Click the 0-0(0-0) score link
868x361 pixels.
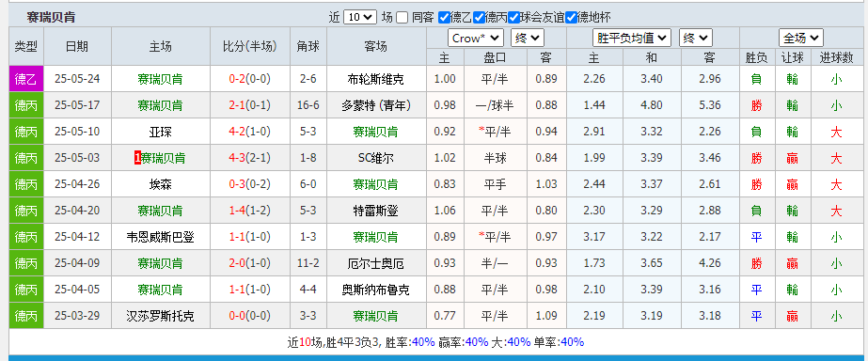click(x=249, y=316)
